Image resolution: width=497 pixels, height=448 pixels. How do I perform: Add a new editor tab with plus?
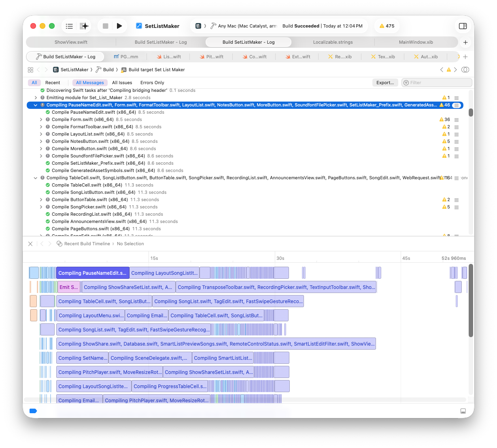[x=465, y=42]
